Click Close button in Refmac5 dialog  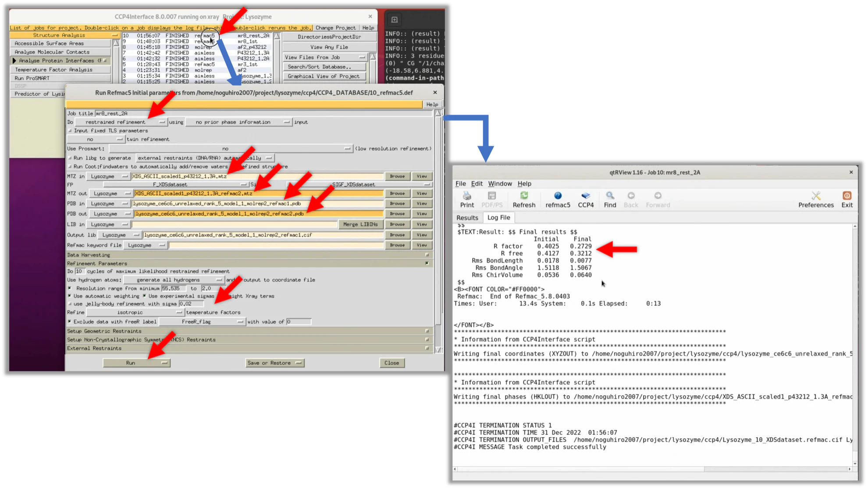(x=391, y=363)
